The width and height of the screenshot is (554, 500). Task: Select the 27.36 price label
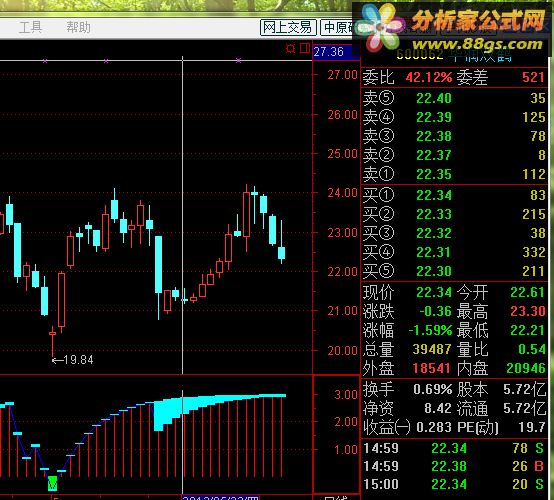click(329, 52)
